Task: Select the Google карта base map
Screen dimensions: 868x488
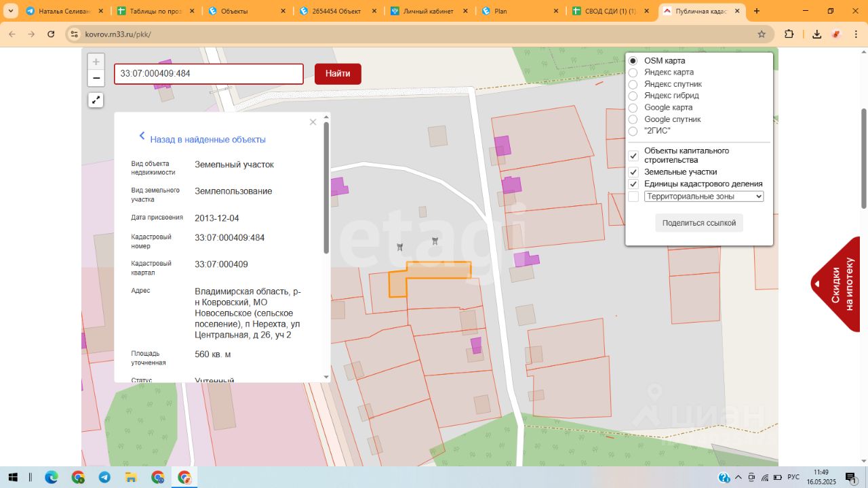Action: click(633, 108)
